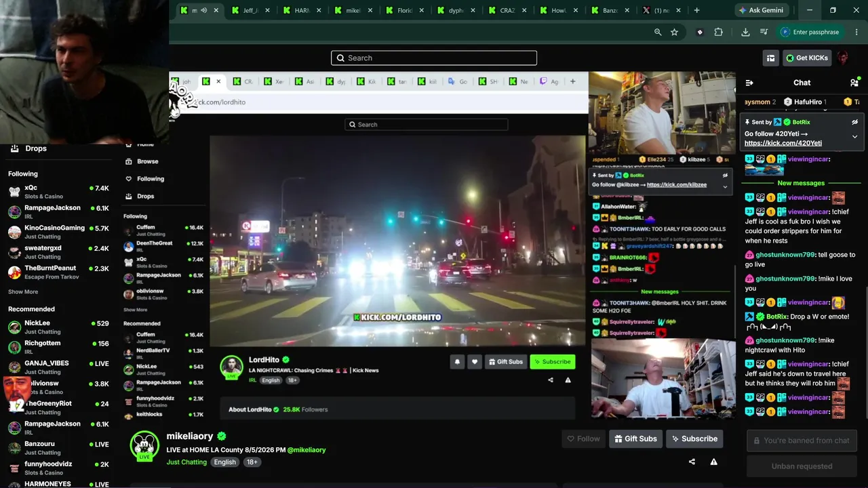Click the banned chat input box

click(x=802, y=441)
